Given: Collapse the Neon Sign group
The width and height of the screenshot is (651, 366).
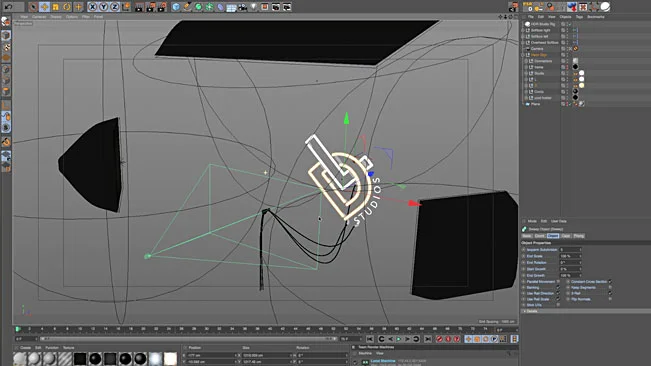Looking at the screenshot, I should pyautogui.click(x=523, y=55).
